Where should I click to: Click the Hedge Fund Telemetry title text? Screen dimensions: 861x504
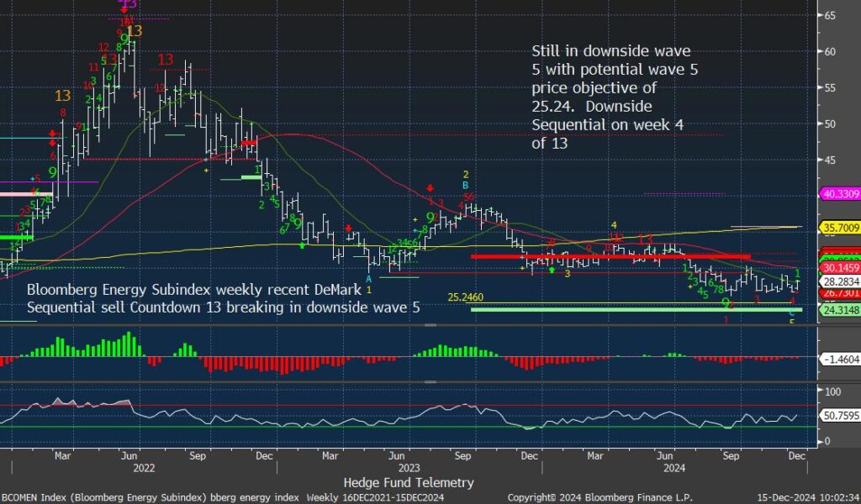coord(409,483)
